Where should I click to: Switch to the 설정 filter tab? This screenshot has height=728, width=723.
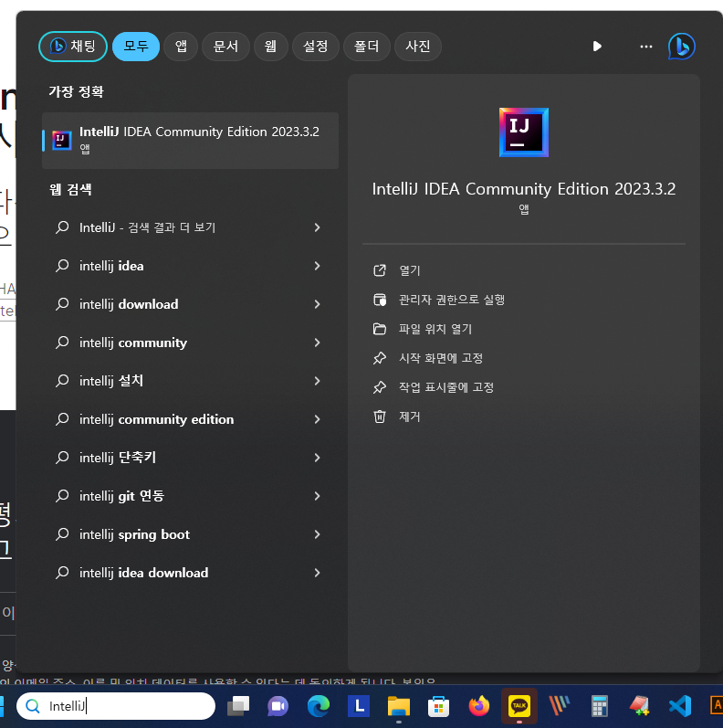point(316,47)
